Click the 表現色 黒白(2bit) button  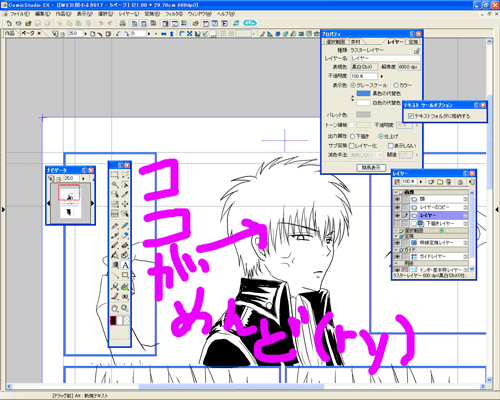point(364,67)
